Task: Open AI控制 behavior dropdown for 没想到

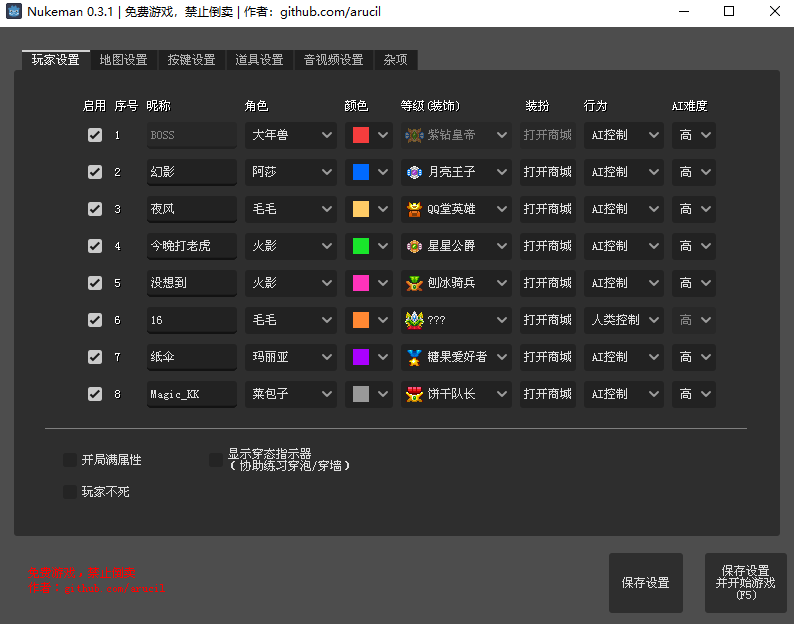Action: point(623,283)
